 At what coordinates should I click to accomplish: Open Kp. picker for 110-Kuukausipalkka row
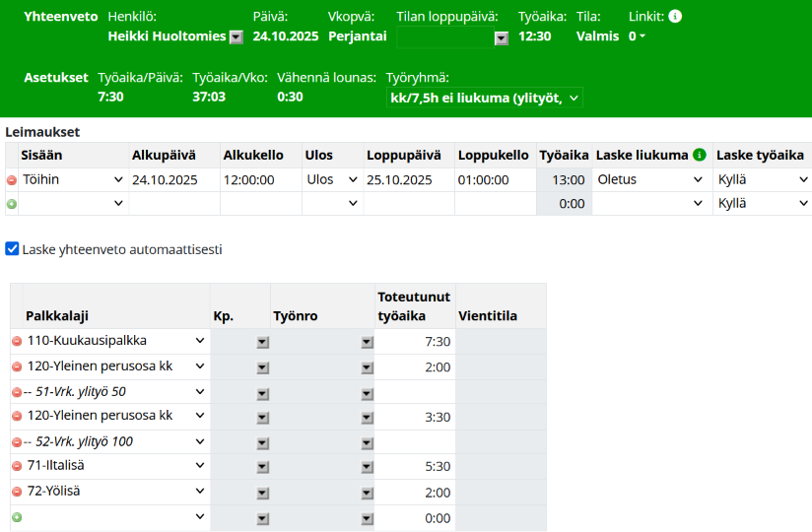point(262,342)
